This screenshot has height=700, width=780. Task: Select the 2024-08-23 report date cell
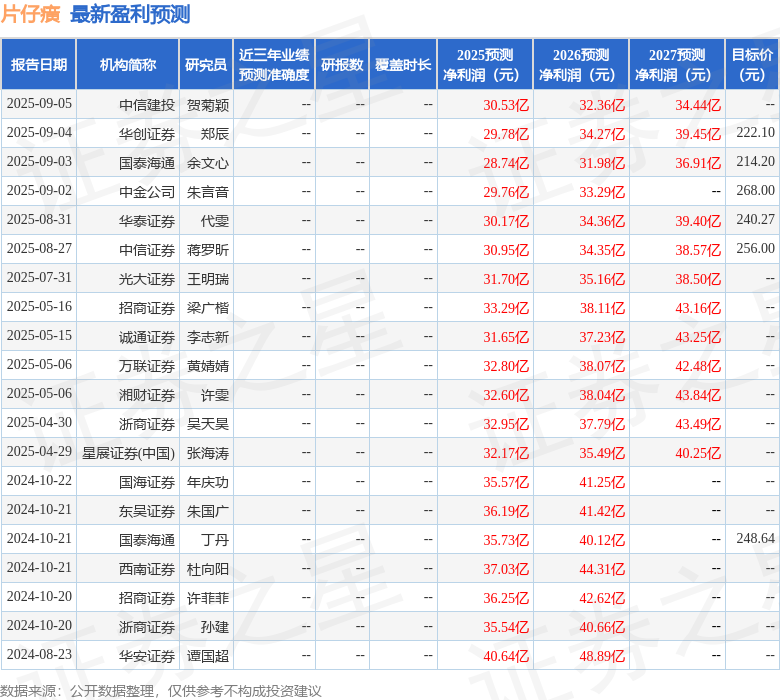point(39,654)
